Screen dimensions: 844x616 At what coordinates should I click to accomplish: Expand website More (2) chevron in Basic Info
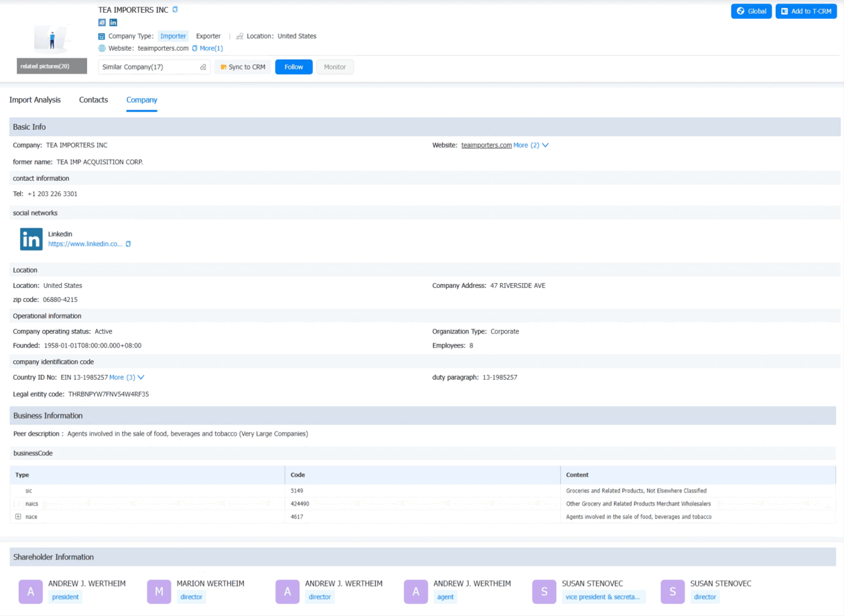545,145
